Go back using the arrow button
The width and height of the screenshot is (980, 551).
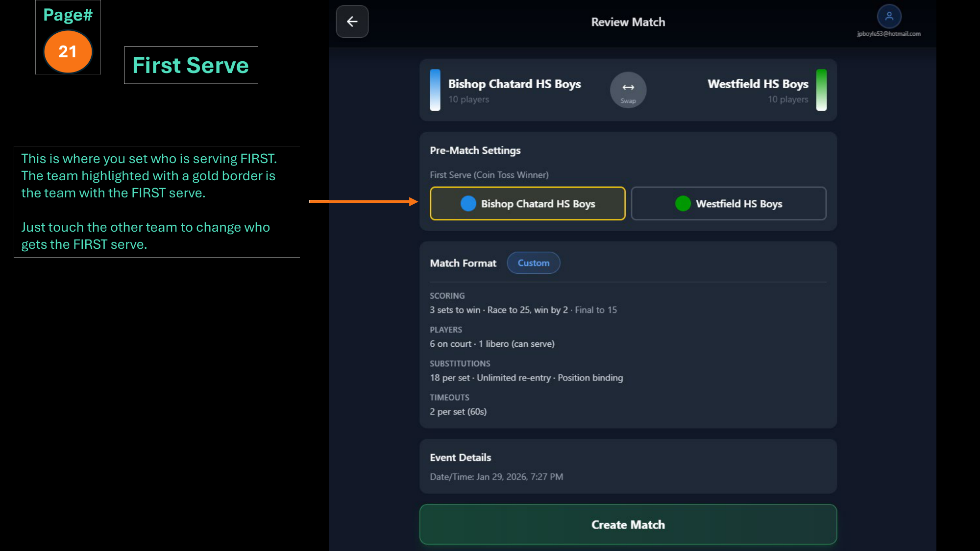[352, 22]
